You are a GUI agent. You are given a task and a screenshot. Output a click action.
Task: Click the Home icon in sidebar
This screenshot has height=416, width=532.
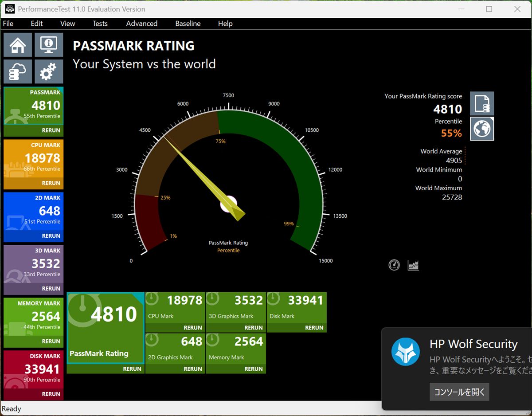18,45
